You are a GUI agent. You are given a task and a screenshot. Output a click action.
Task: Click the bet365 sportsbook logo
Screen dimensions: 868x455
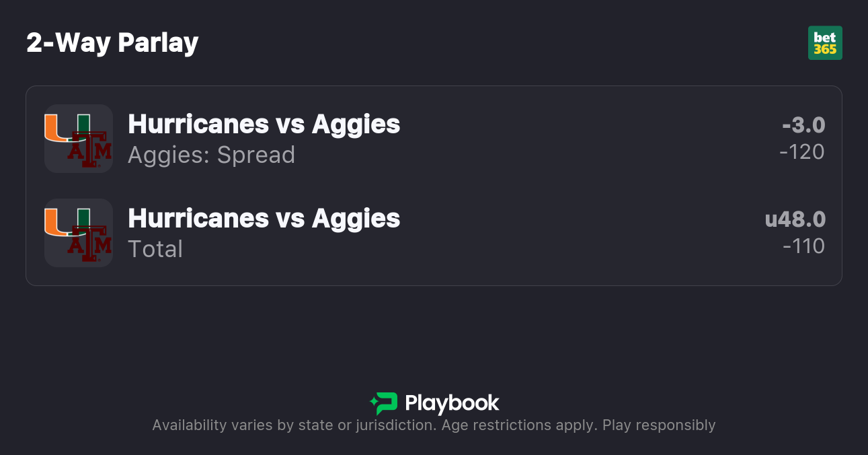(825, 43)
